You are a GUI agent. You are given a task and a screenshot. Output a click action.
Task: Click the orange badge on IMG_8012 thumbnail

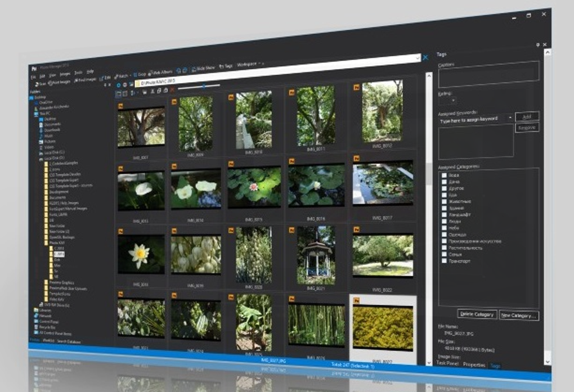(356, 88)
